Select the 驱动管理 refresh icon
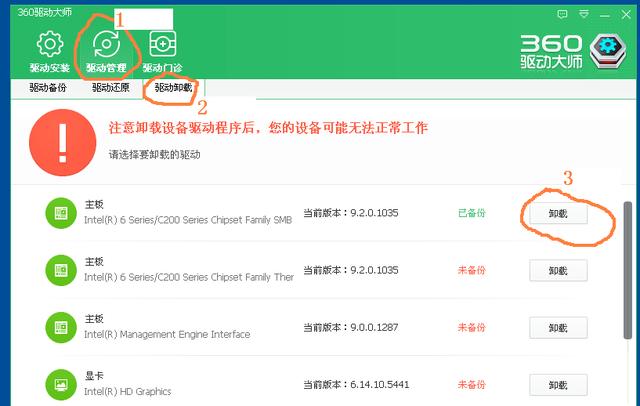 click(x=106, y=44)
